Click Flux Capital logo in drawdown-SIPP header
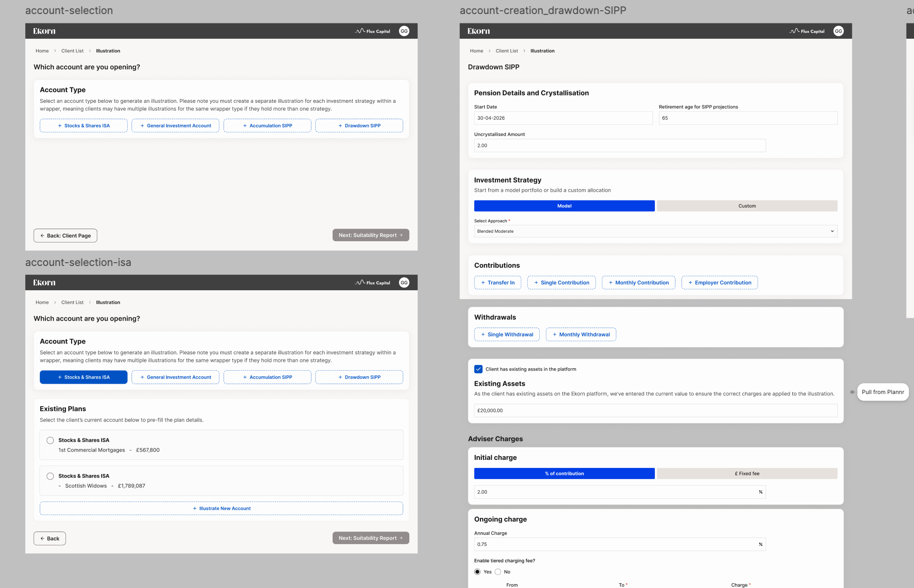The height and width of the screenshot is (588, 914). 807,31
